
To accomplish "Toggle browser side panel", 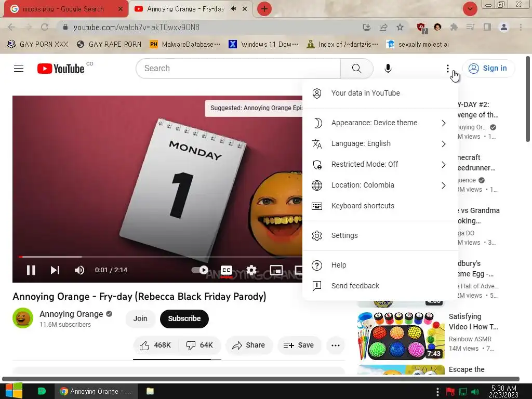I will [x=487, y=27].
